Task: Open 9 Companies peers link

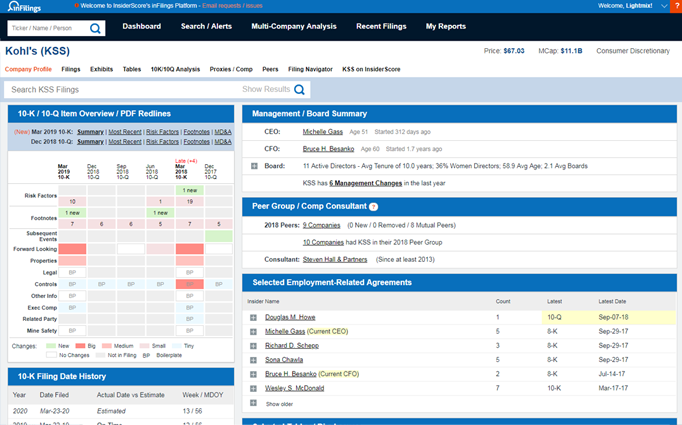Action: pyautogui.click(x=321, y=225)
